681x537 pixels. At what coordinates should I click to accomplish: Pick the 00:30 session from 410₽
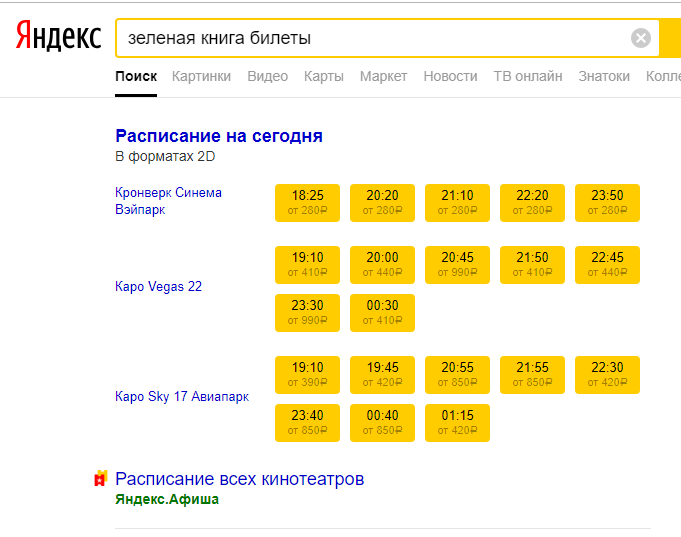(x=383, y=313)
